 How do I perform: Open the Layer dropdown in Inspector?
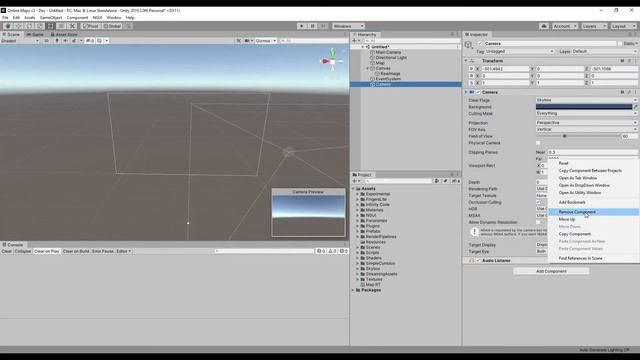click(604, 51)
